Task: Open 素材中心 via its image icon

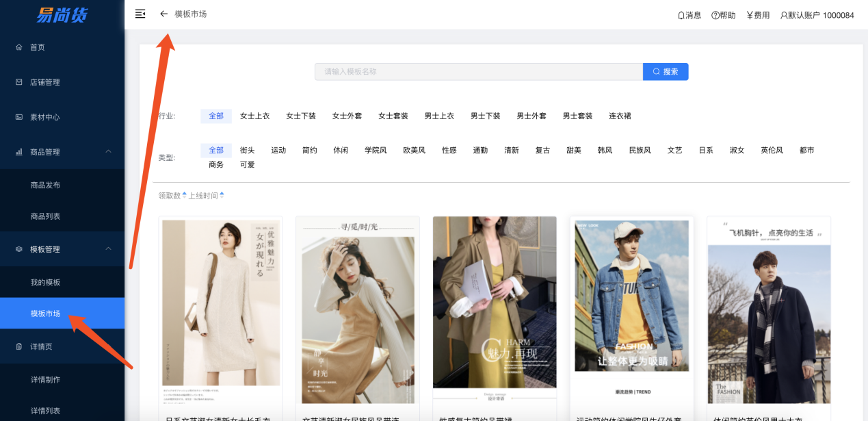Action: pyautogui.click(x=19, y=117)
